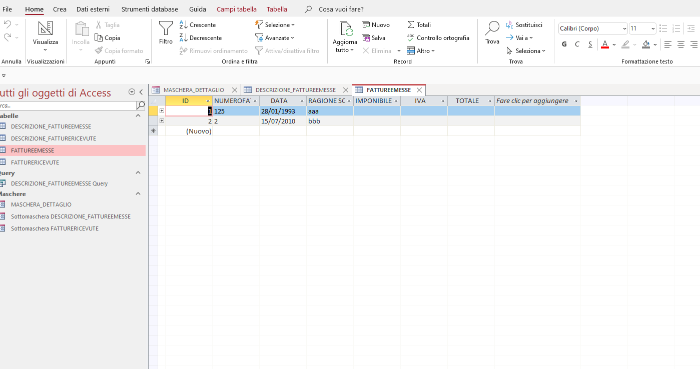Collapse navigation pane with shutter arrow
Image resolution: width=700 pixels, height=369 pixels.
[141, 92]
